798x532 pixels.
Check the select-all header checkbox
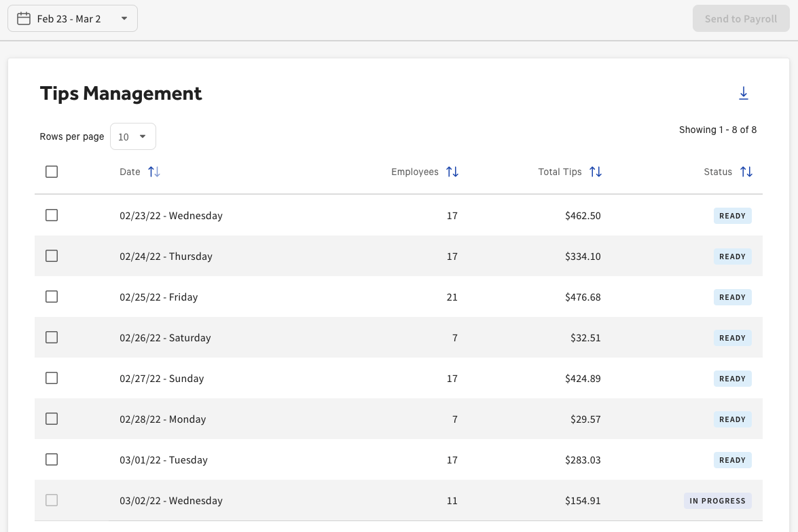pos(52,172)
